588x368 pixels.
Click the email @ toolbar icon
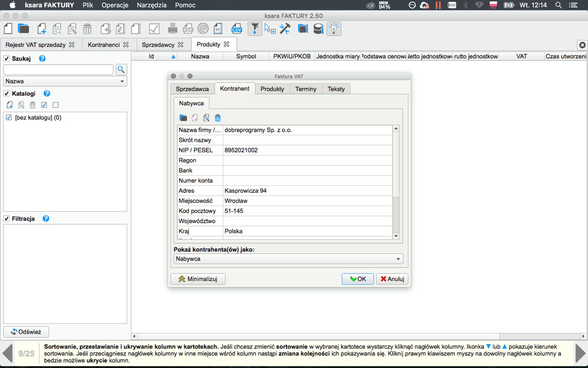pyautogui.click(x=203, y=28)
